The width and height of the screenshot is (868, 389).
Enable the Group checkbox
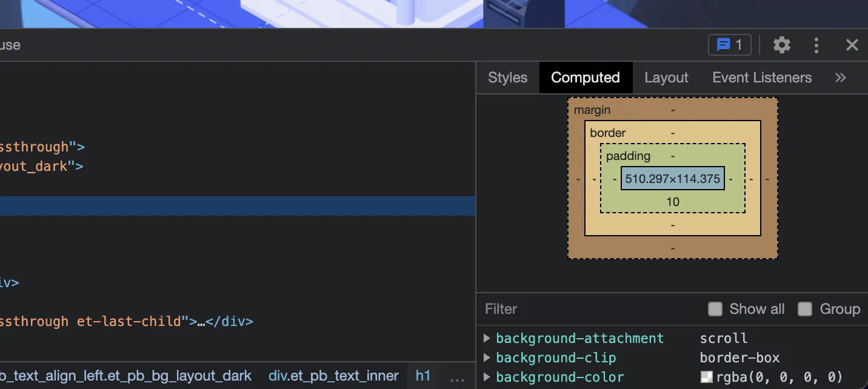click(x=805, y=309)
